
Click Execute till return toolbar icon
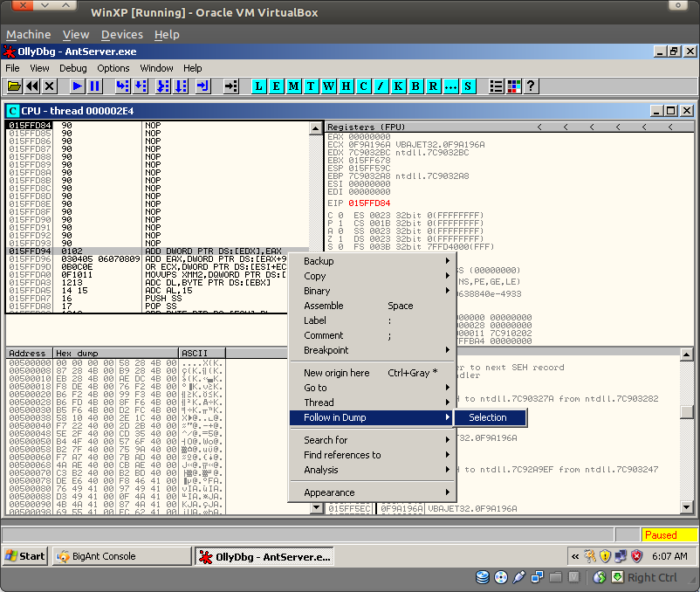pos(202,86)
